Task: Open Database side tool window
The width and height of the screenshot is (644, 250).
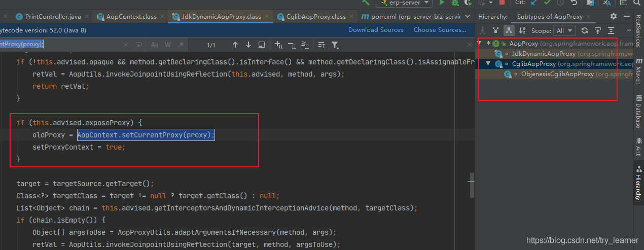Action: 638,111
